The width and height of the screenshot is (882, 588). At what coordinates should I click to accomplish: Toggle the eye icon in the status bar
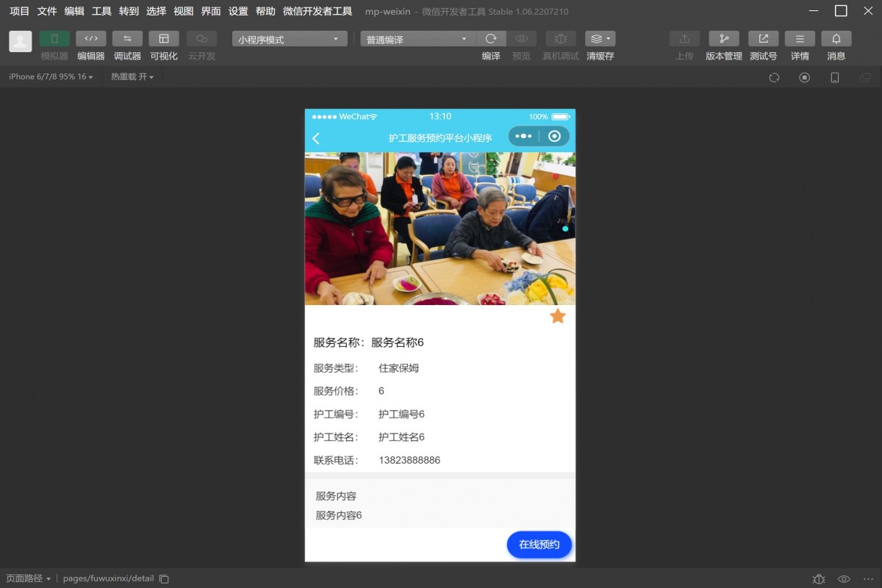844,578
